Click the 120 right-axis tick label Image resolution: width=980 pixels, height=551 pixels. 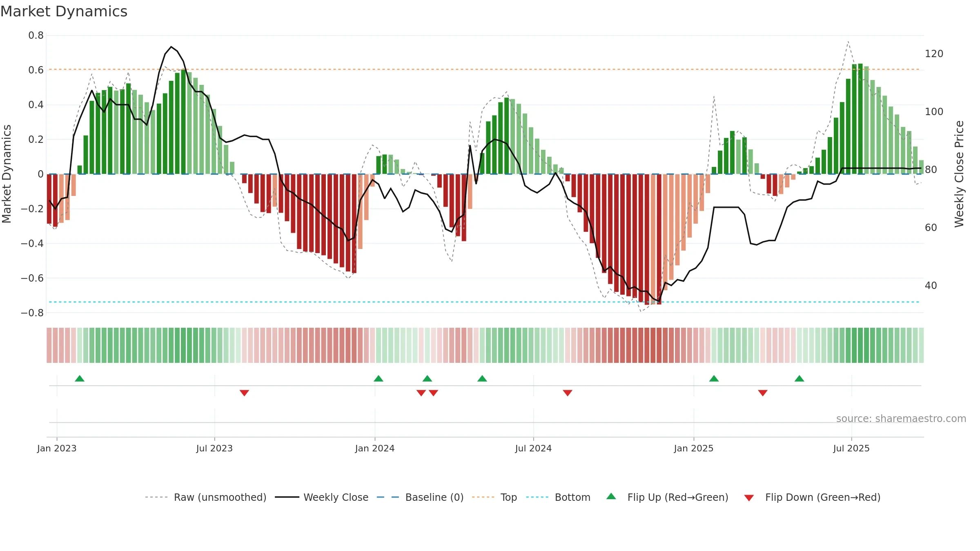934,53
